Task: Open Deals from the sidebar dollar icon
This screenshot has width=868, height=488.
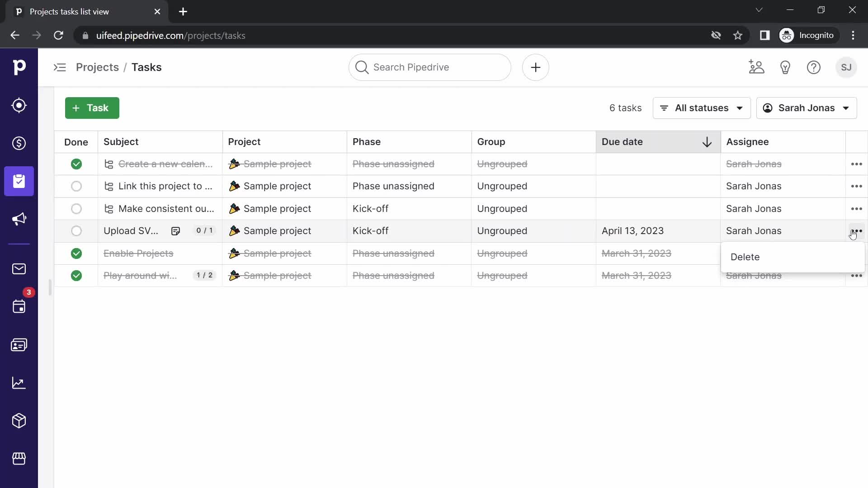Action: 19,143
